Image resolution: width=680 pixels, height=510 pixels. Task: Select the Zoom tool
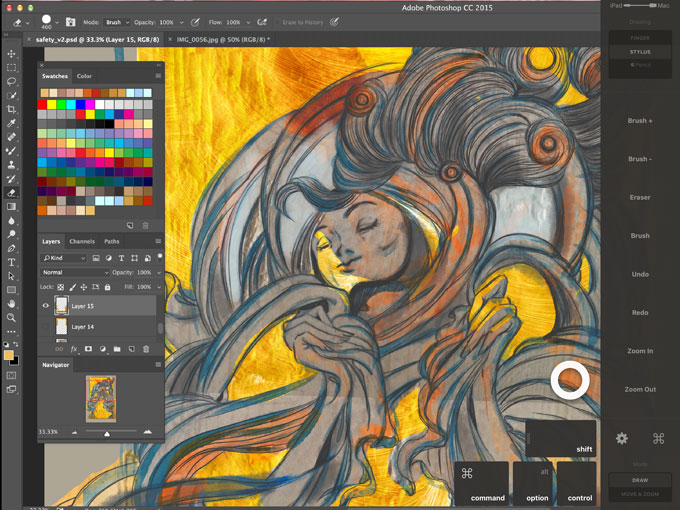[x=12, y=317]
